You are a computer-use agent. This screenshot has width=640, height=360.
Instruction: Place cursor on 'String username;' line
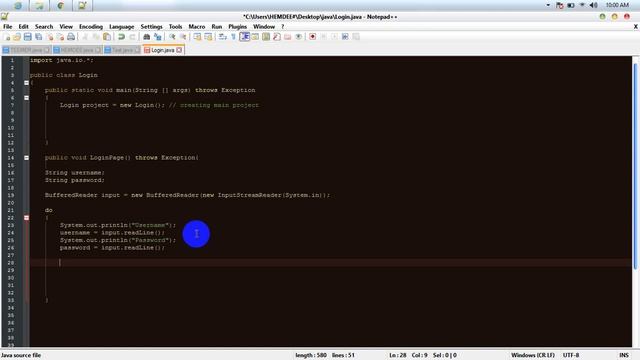(75, 173)
